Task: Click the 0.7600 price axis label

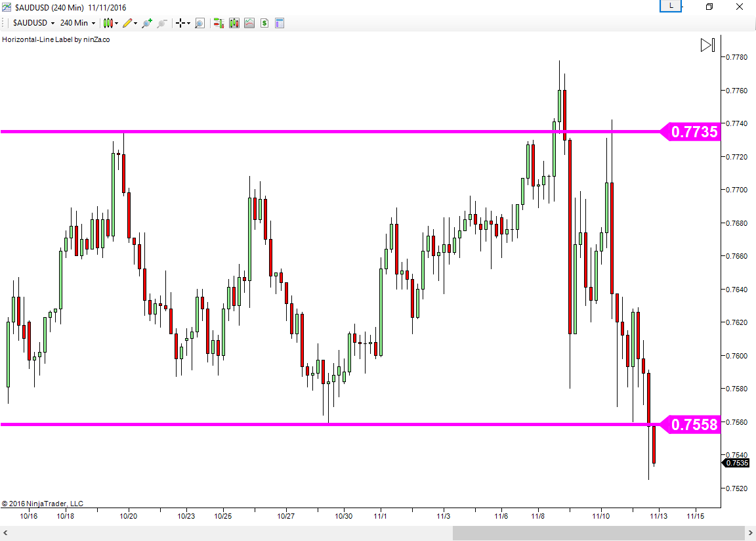Action: (737, 356)
